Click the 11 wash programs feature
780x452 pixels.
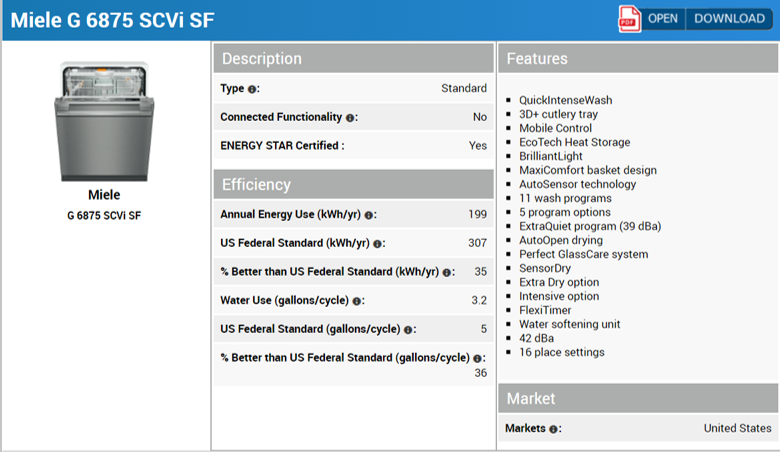point(566,198)
